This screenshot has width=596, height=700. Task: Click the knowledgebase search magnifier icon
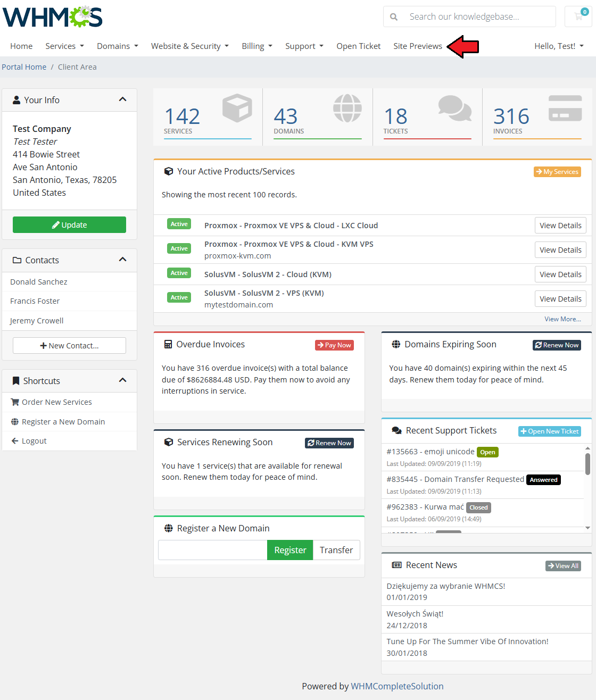[394, 17]
